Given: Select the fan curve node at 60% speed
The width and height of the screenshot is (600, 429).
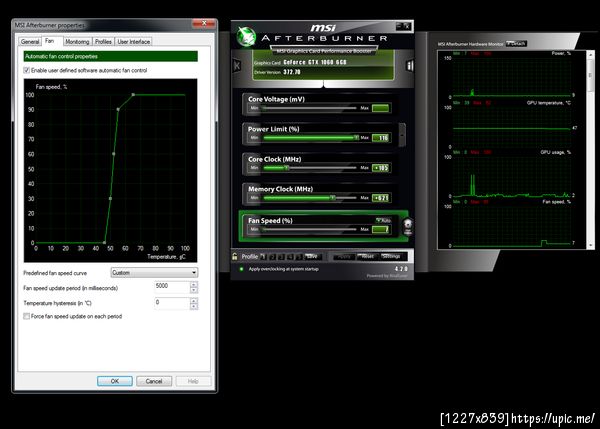Looking at the screenshot, I should click(x=114, y=154).
